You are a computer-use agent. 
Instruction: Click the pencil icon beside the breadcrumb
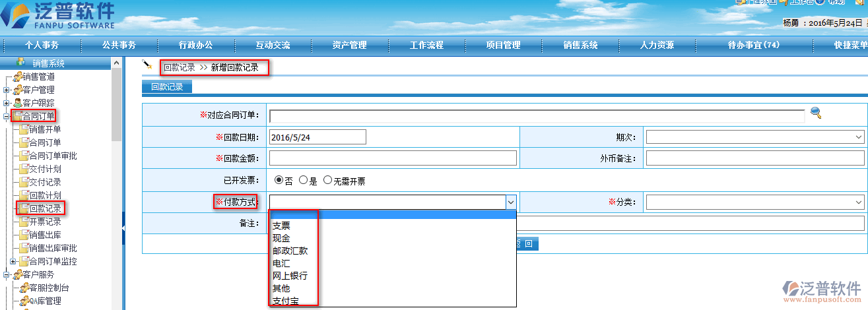147,64
